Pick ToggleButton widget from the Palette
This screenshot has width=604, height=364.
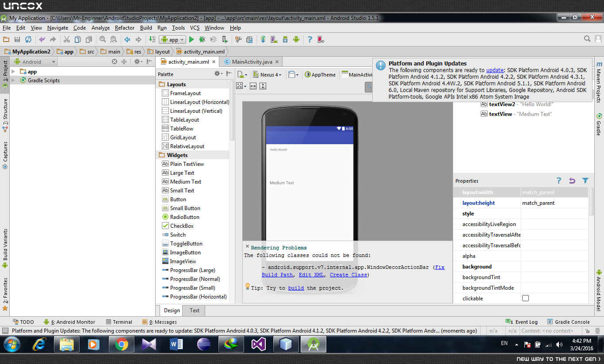(x=182, y=244)
